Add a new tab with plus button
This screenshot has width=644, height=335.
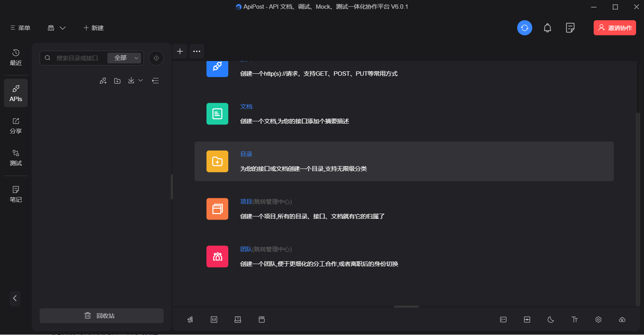180,51
